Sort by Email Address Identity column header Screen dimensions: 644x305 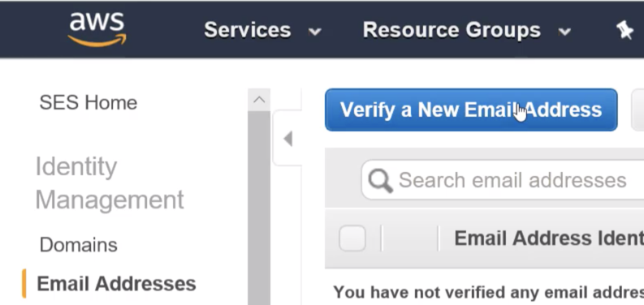(549, 238)
